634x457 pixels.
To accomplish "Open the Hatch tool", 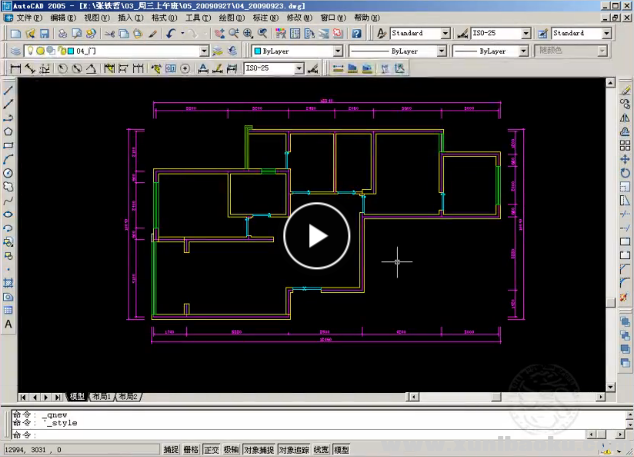I will 8,283.
